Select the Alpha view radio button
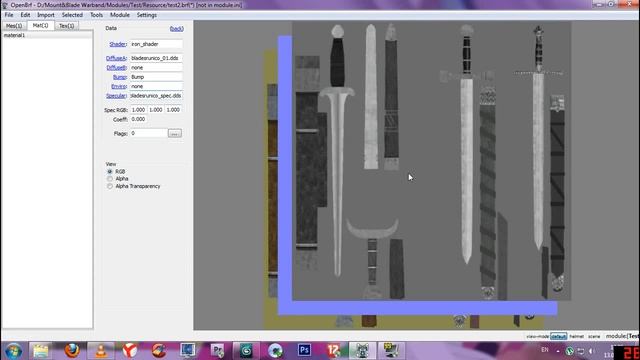This screenshot has height=360, width=640. click(x=110, y=179)
